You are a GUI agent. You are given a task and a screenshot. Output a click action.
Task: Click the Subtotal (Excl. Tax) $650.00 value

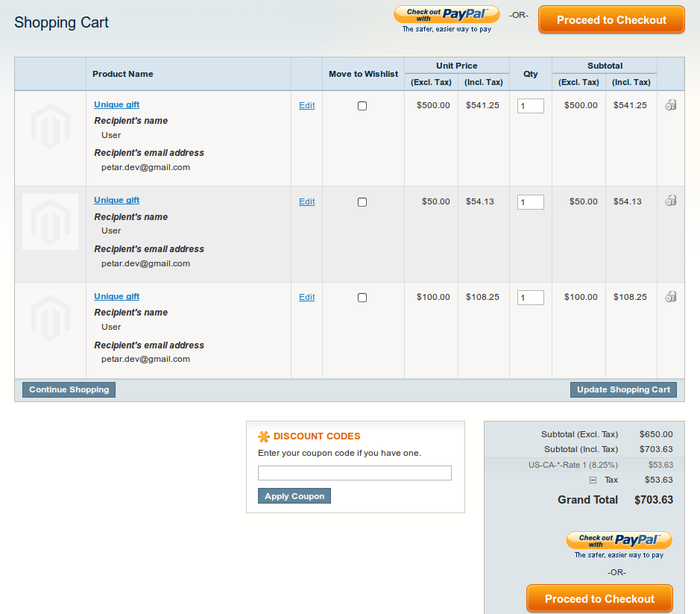(656, 434)
